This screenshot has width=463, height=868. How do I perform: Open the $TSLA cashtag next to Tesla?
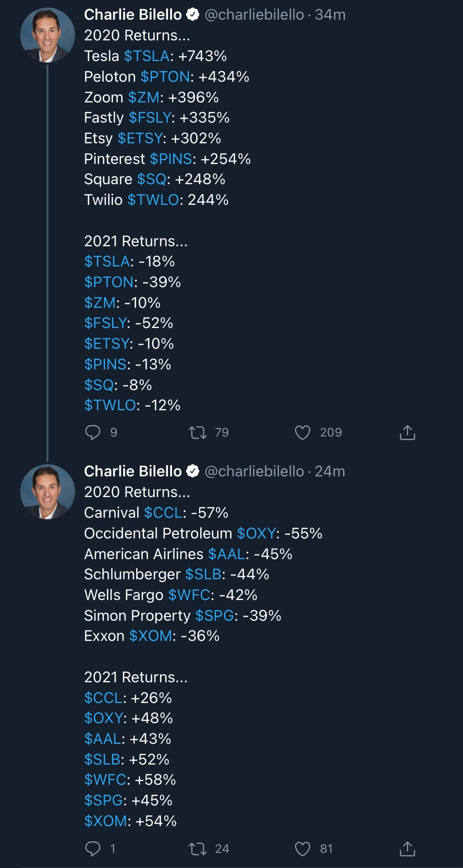[x=146, y=56]
